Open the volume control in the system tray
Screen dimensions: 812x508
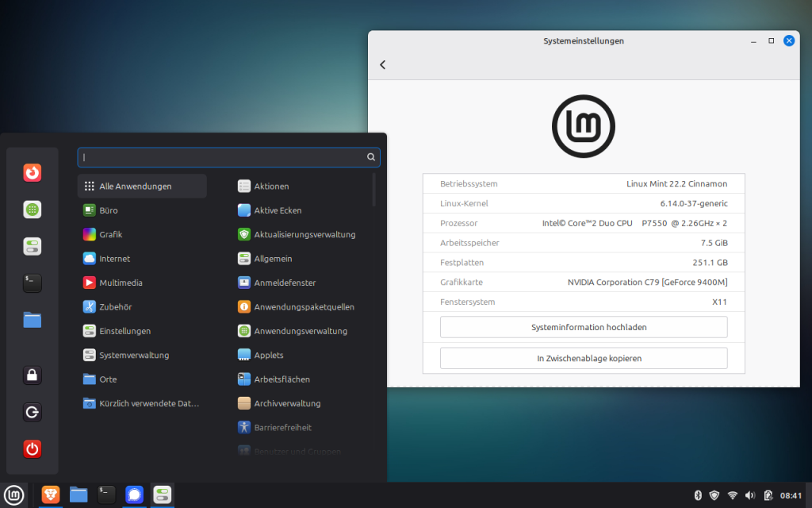[750, 495]
